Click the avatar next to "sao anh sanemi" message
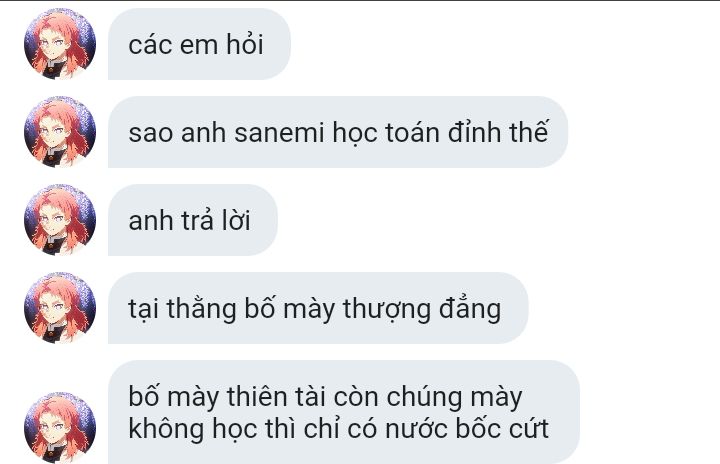The image size is (720, 464). [x=60, y=132]
